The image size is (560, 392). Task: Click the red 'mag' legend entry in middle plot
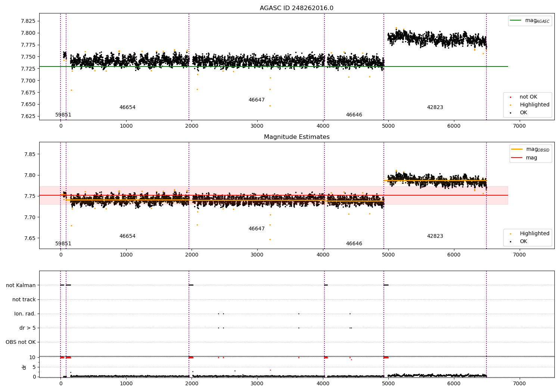[x=525, y=158]
